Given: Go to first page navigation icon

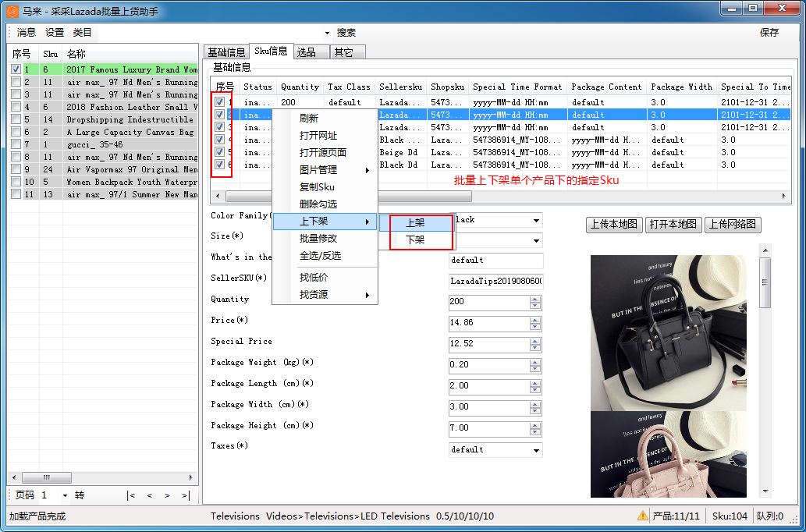Looking at the screenshot, I should click(131, 495).
